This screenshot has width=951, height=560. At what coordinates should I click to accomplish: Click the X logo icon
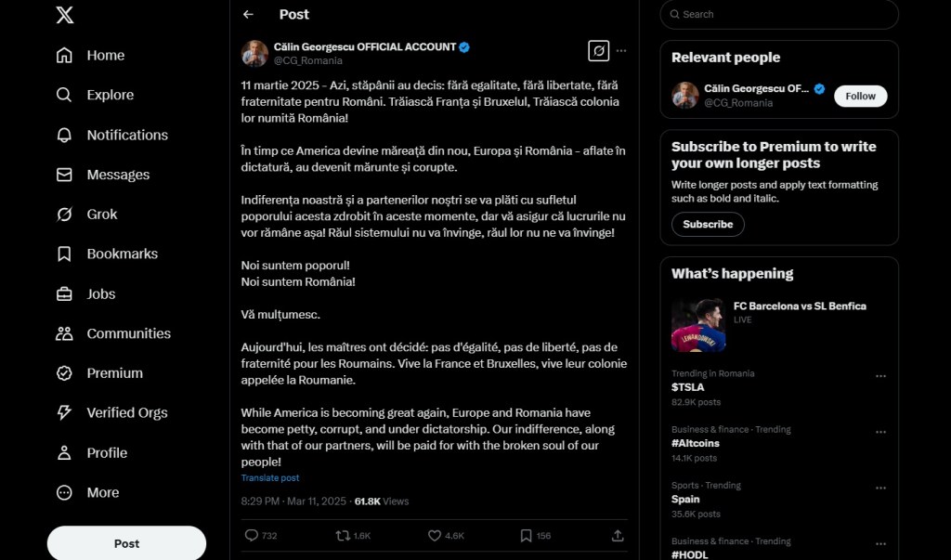[64, 15]
